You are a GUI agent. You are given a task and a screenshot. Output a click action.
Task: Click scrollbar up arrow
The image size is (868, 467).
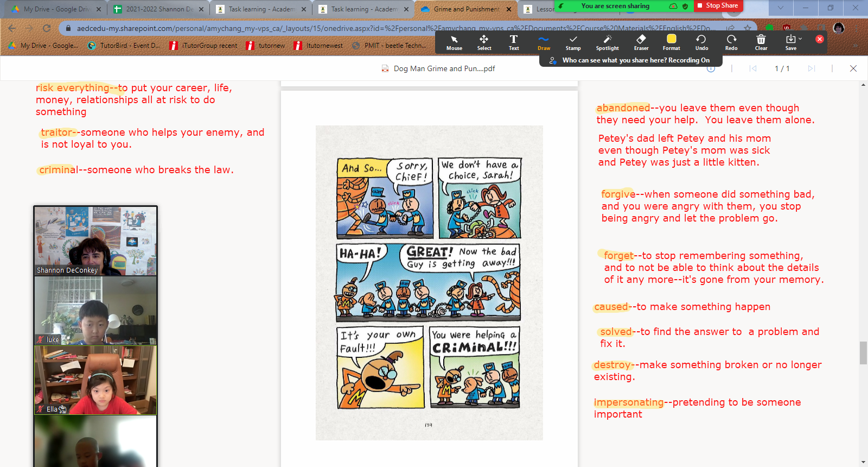[x=863, y=85]
